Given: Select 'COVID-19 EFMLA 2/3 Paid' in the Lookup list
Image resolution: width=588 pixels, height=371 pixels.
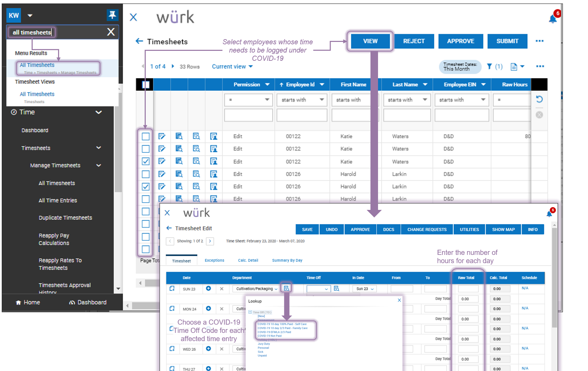Looking at the screenshot, I should (274, 332).
